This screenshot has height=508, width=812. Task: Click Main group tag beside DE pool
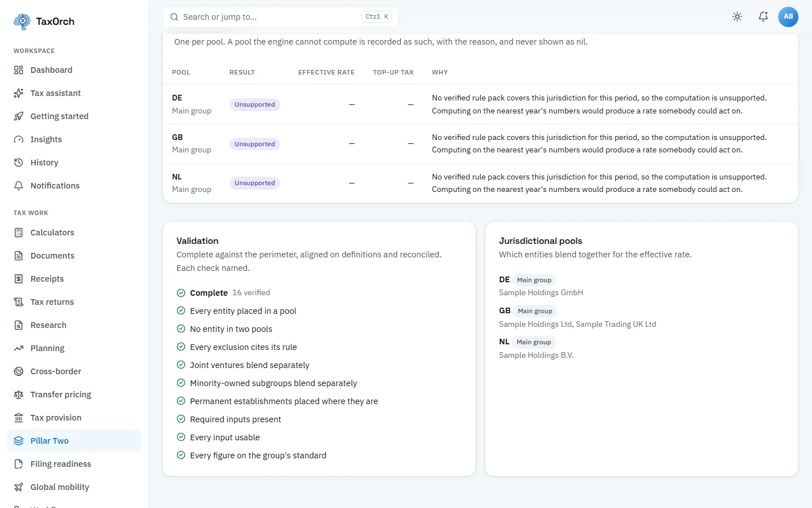[534, 280]
